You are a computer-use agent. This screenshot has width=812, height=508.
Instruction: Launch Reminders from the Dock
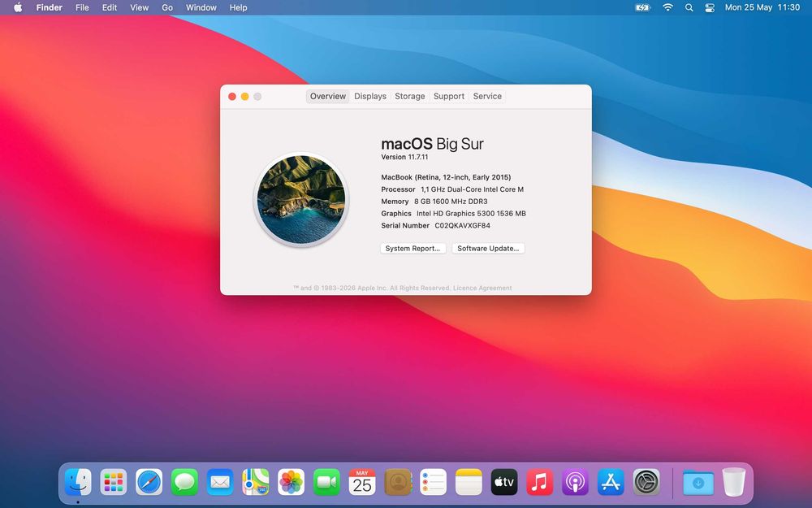pos(433,482)
